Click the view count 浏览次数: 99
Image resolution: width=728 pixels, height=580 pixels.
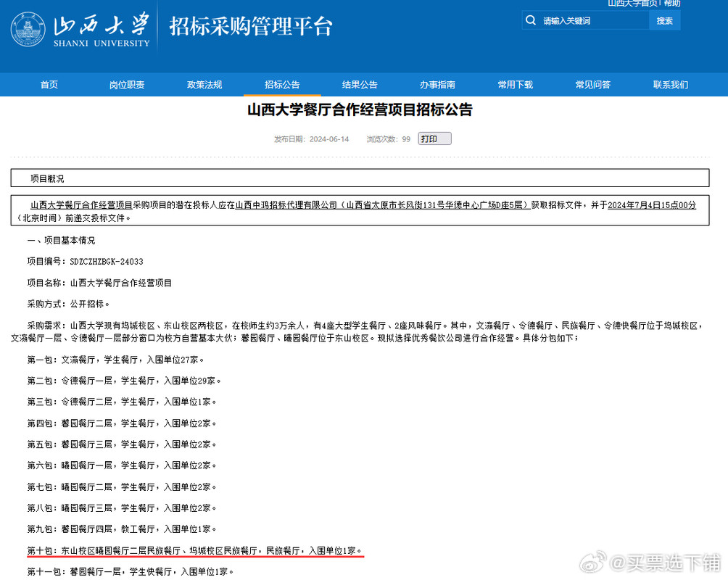pyautogui.click(x=389, y=139)
